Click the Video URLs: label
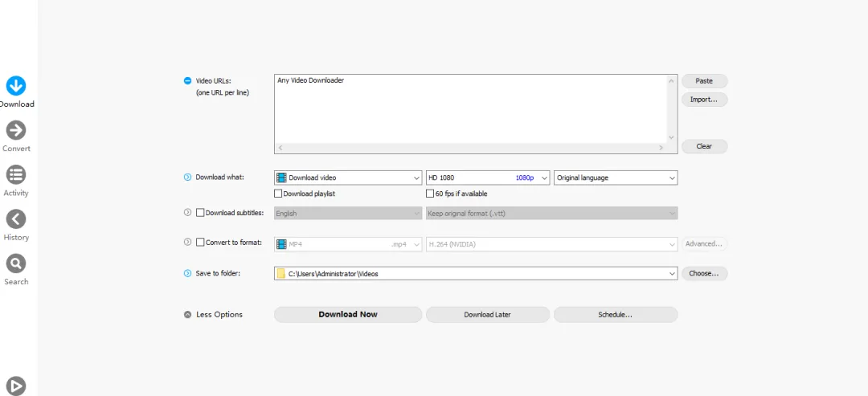 pyautogui.click(x=213, y=81)
